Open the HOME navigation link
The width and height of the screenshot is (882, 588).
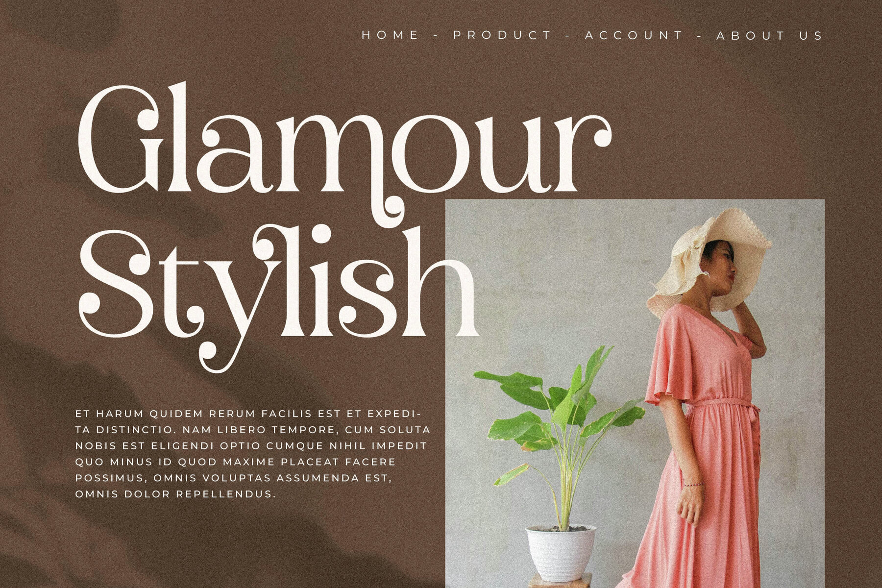click(391, 35)
